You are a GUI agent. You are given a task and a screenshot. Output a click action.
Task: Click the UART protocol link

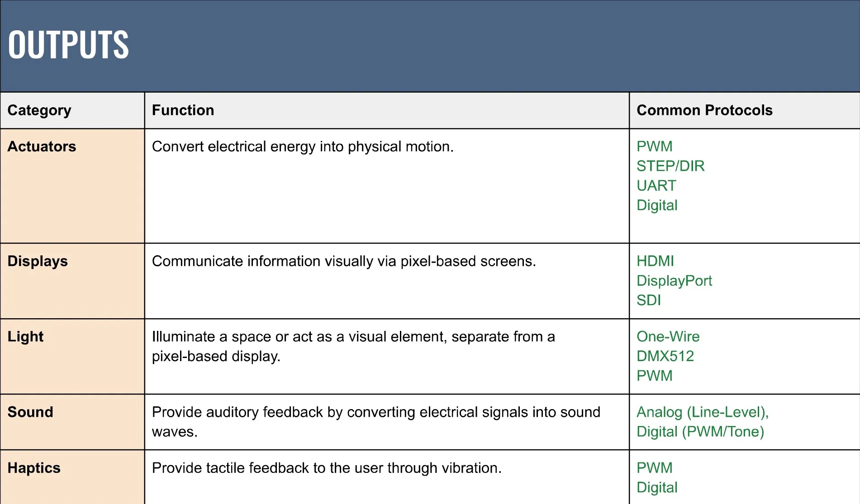click(x=656, y=186)
